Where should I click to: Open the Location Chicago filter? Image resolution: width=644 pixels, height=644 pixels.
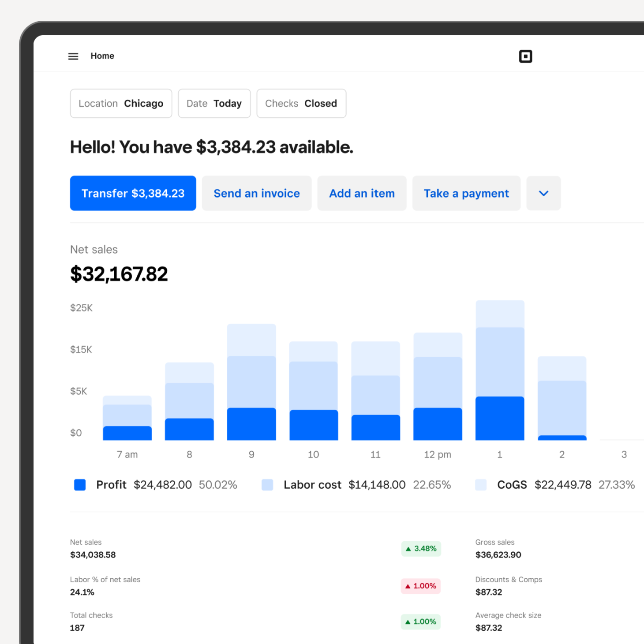(x=121, y=104)
